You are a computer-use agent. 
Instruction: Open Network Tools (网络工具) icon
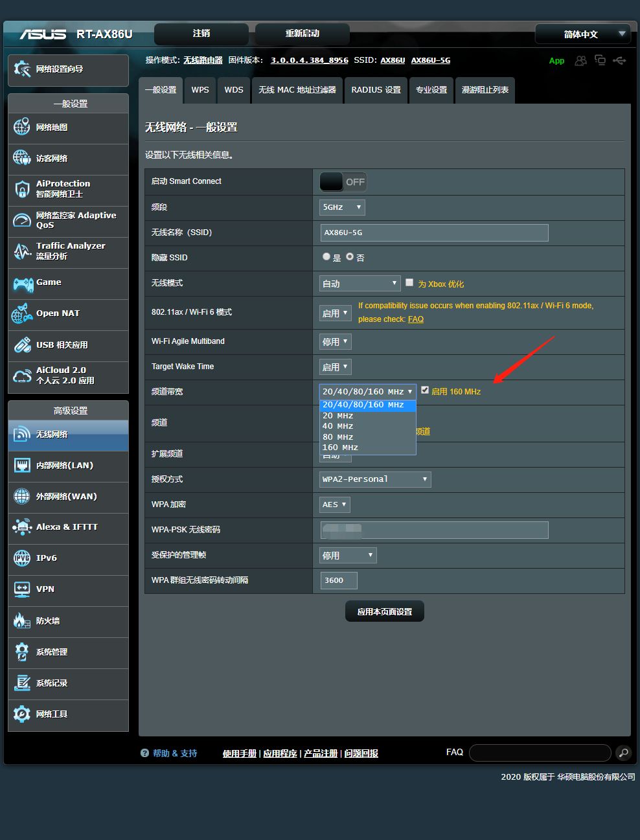click(x=22, y=714)
